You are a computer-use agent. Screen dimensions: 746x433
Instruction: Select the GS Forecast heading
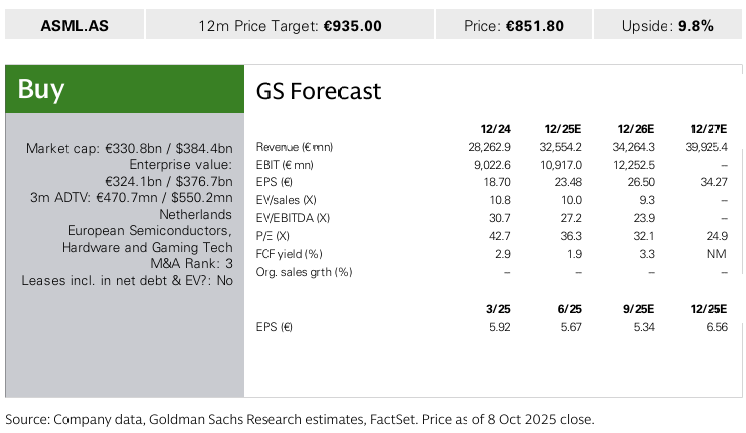[319, 91]
